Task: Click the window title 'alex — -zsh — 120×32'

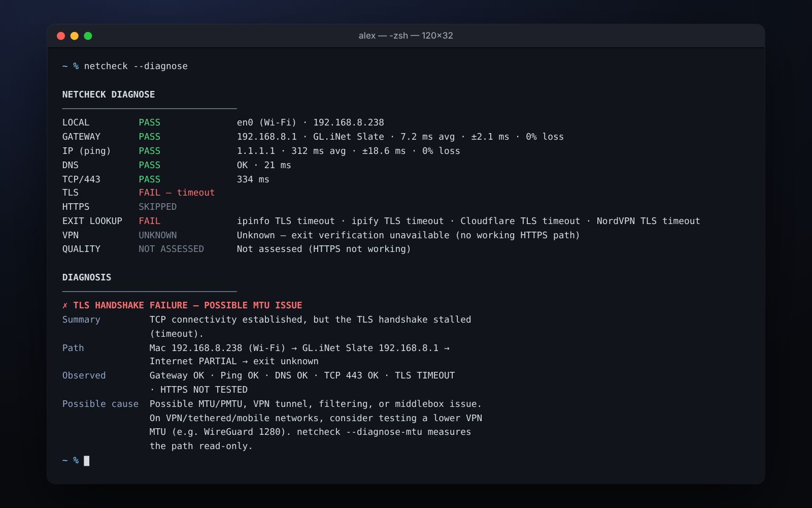Action: [405, 36]
